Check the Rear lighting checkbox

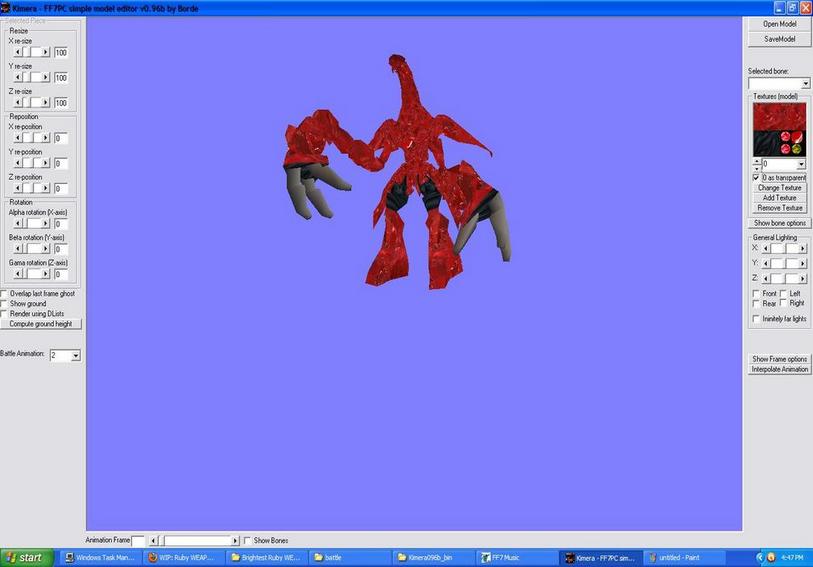(756, 304)
